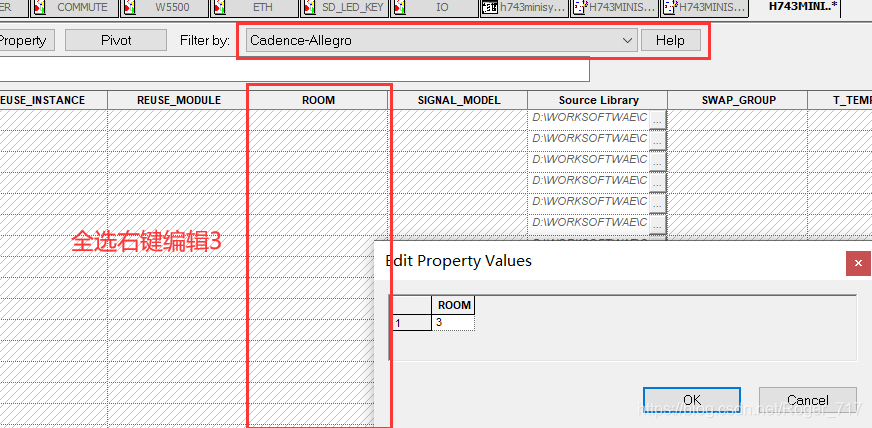Image resolution: width=872 pixels, height=428 pixels.
Task: Close the Edit Property Values dialog
Action: [858, 263]
